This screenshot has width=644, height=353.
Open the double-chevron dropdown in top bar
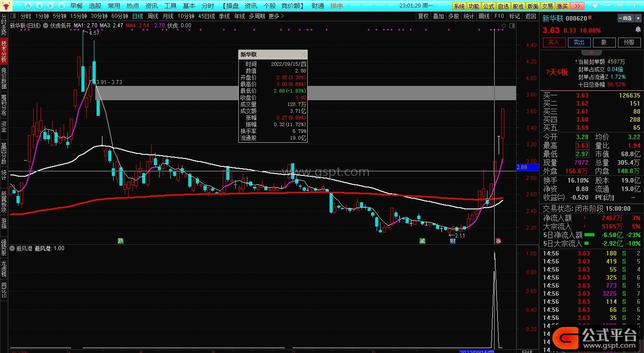coord(62,6)
